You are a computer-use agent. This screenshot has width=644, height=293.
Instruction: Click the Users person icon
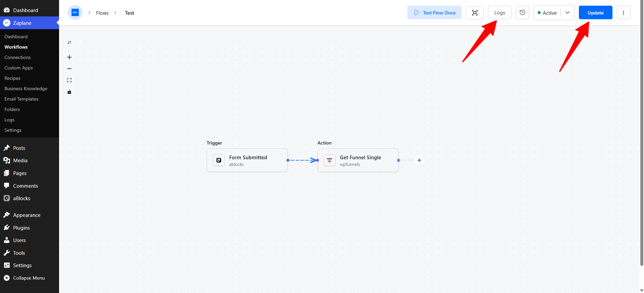point(7,240)
